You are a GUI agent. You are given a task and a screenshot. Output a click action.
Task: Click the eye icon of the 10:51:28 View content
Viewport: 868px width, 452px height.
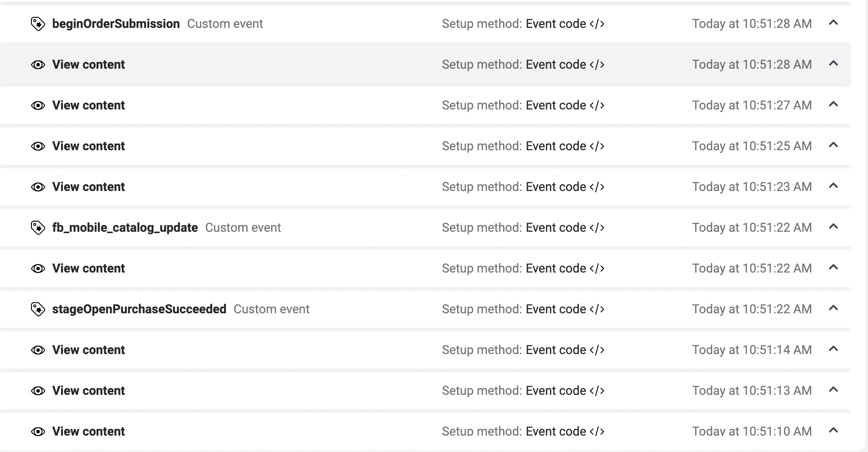38,65
